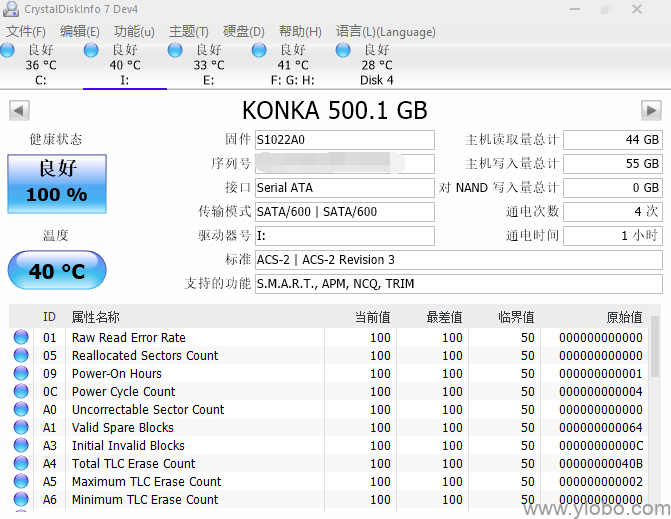The height and width of the screenshot is (519, 671).
Task: Click raw value 00000000040B of Total TLC Erase
Action: point(601,463)
